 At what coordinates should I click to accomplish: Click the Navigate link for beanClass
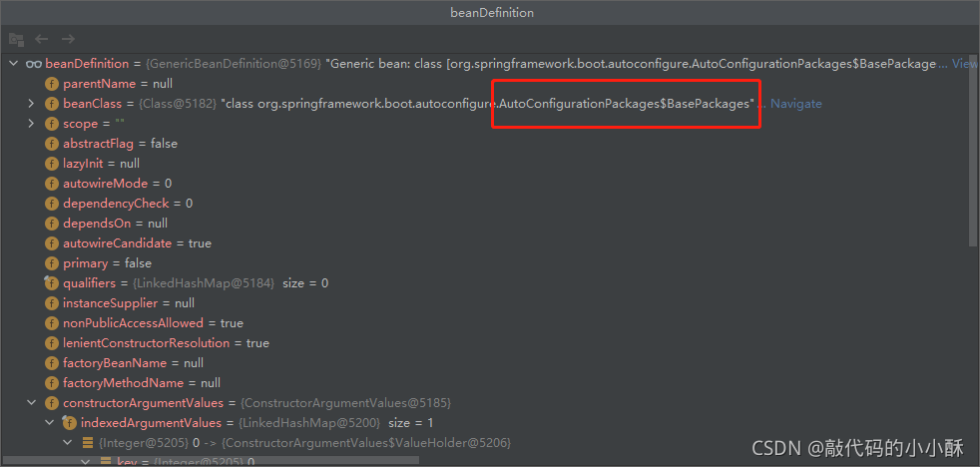[795, 104]
